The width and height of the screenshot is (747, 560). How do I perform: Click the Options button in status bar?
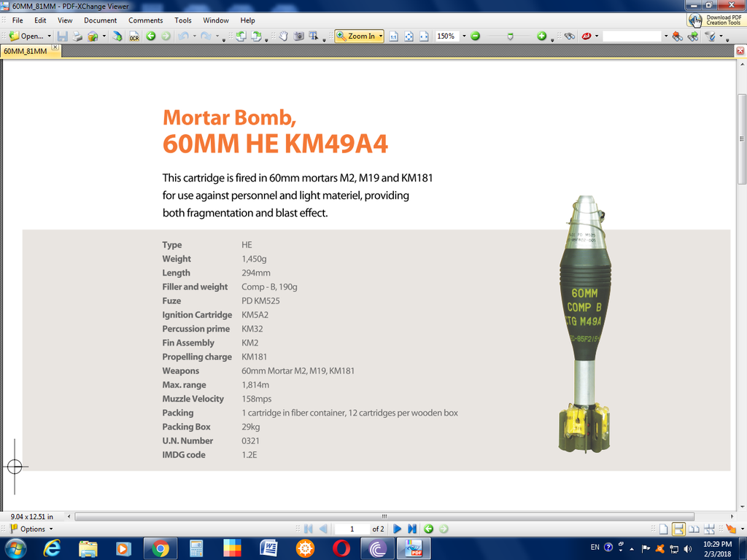pos(31,529)
